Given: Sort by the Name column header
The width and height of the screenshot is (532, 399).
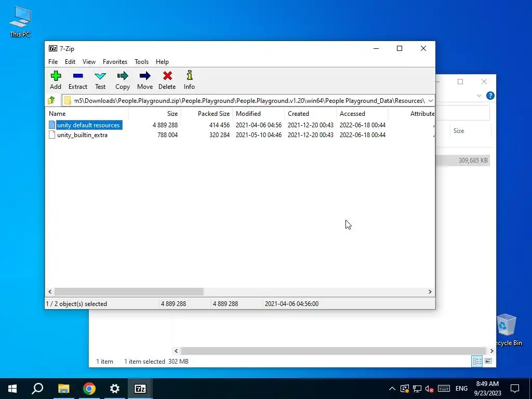Looking at the screenshot, I should pos(87,114).
